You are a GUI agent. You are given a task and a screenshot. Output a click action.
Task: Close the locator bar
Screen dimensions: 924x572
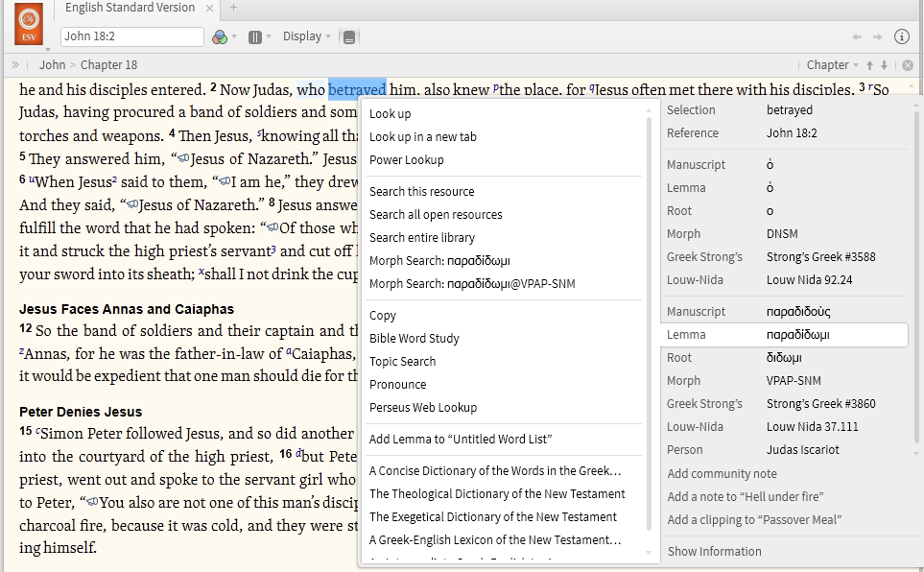pyautogui.click(x=908, y=65)
